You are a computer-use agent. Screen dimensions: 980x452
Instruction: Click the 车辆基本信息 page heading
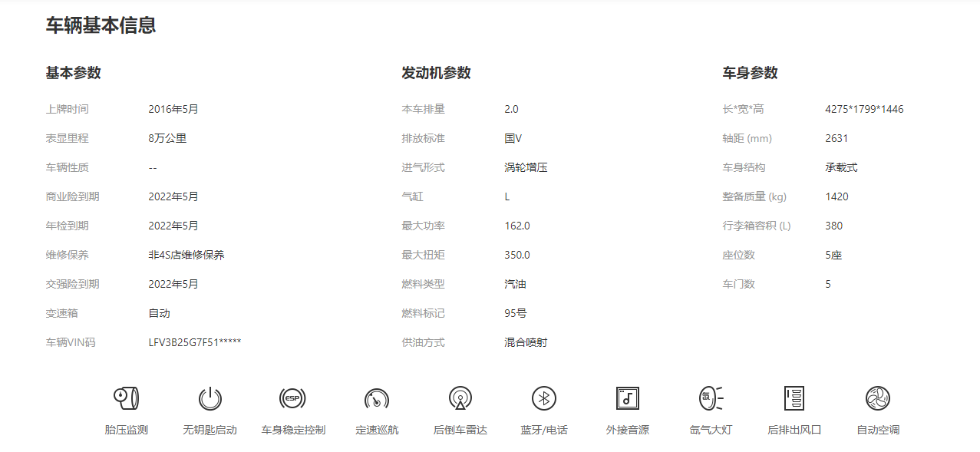coord(101,25)
